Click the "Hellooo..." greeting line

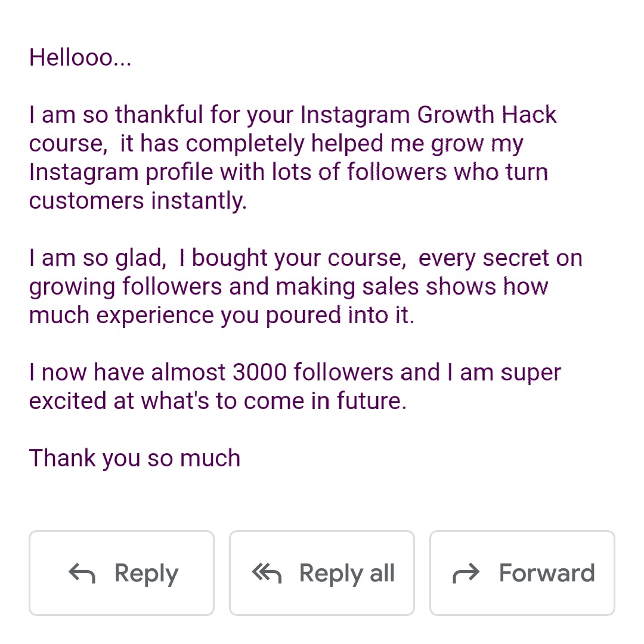click(80, 57)
